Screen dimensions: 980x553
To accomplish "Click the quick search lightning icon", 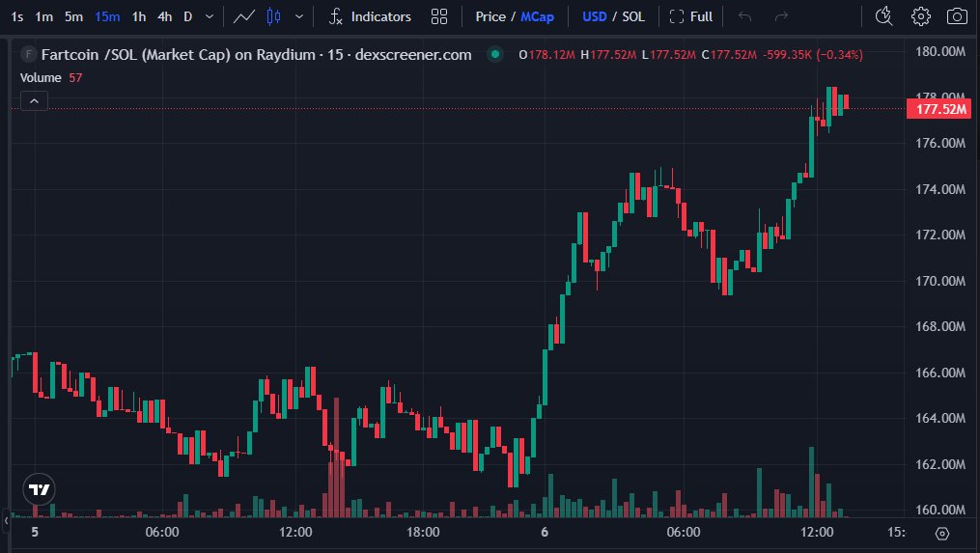I will pyautogui.click(x=883, y=16).
